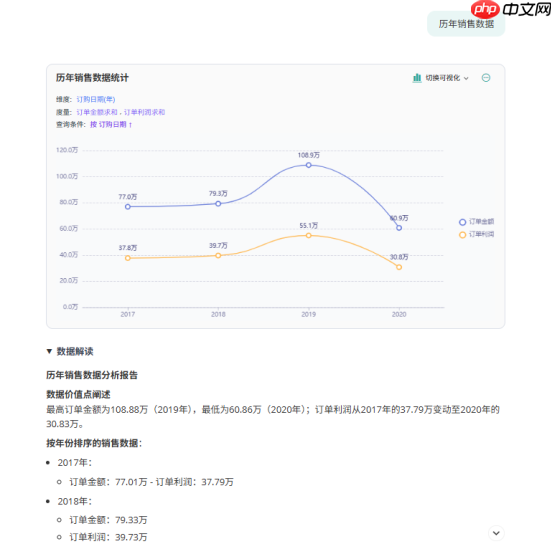Click the 按年份排序的销售数据 heading
552x549 pixels.
tap(94, 443)
